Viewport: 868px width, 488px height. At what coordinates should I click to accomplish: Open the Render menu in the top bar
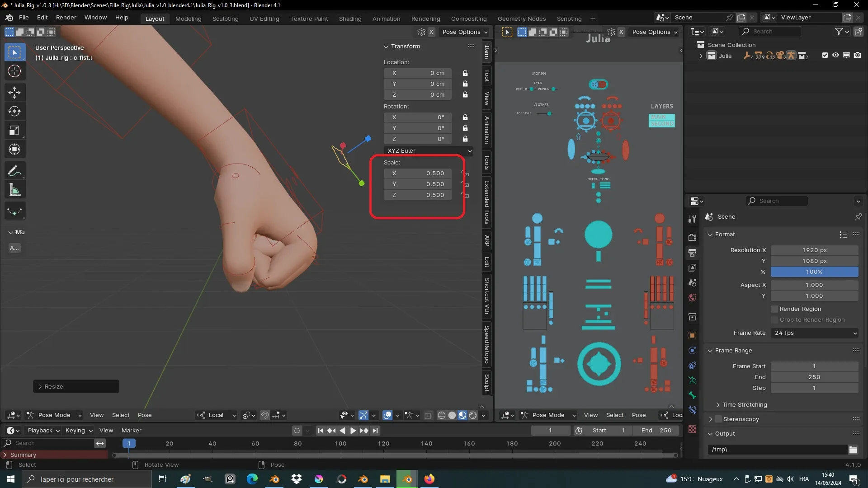click(66, 17)
